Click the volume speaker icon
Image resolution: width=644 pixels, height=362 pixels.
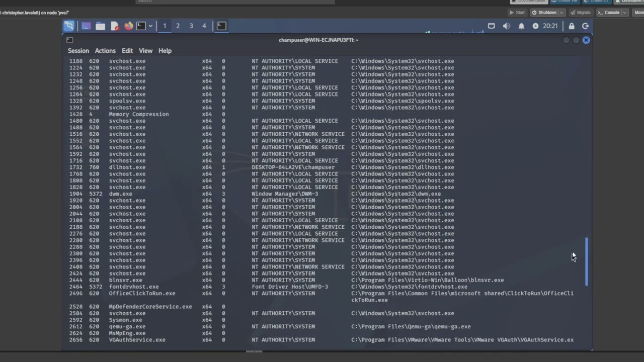coord(507,26)
